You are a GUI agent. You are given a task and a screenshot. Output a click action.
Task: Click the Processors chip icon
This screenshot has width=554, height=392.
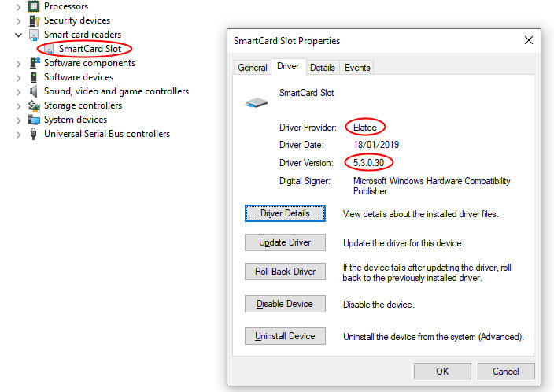pos(34,6)
